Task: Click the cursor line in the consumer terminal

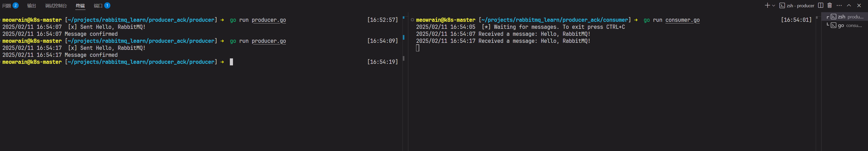Action: [417, 48]
